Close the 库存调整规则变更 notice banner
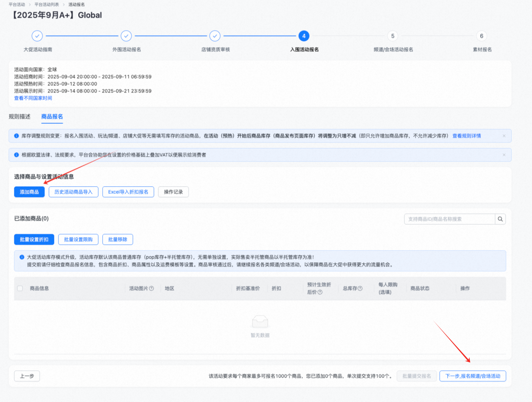This screenshot has height=402, width=532. click(504, 136)
